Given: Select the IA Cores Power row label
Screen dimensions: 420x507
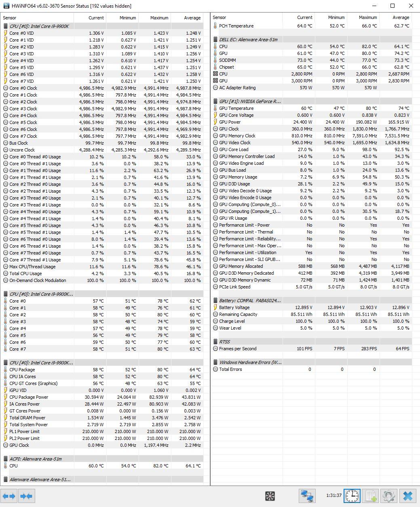Looking at the screenshot, I should (x=25, y=404).
